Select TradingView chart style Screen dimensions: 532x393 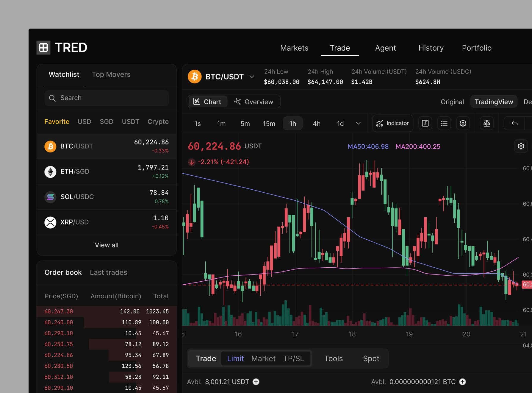[494, 102]
